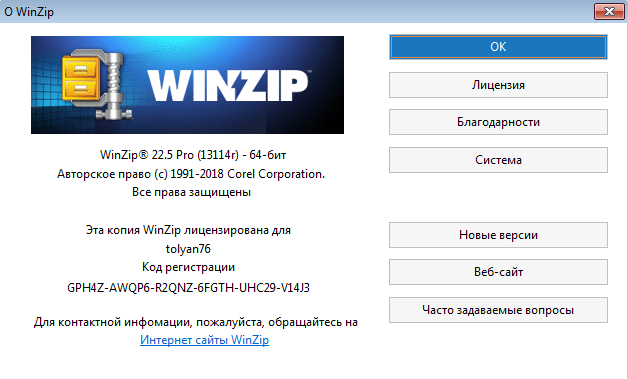The height and width of the screenshot is (379, 628).
Task: Click the Эта копия WinZip лицензирована line
Action: (188, 230)
